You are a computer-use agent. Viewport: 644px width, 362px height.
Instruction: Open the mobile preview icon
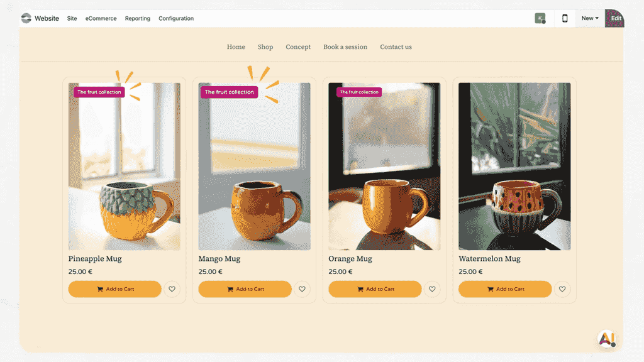565,18
